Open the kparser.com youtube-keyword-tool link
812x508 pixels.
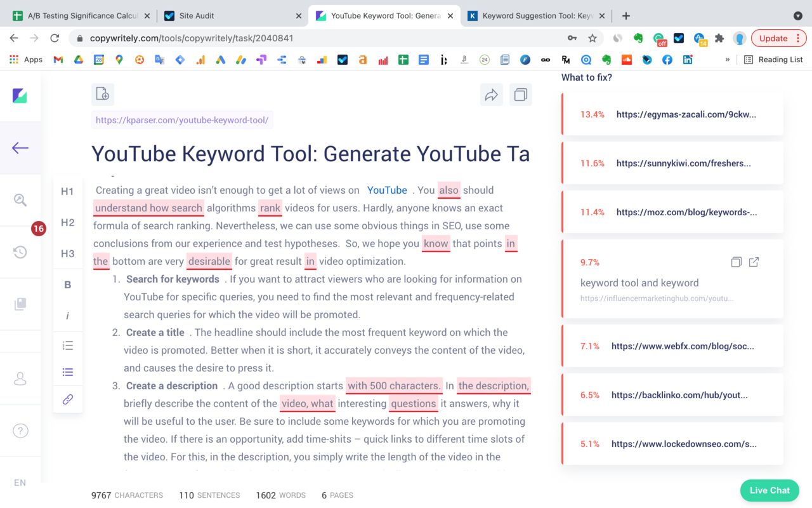point(182,119)
